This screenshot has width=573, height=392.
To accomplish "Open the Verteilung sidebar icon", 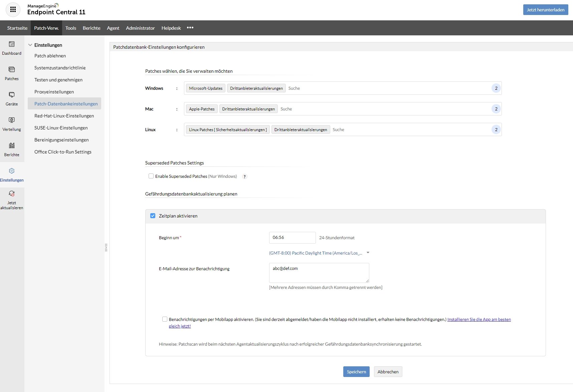I will (12, 124).
